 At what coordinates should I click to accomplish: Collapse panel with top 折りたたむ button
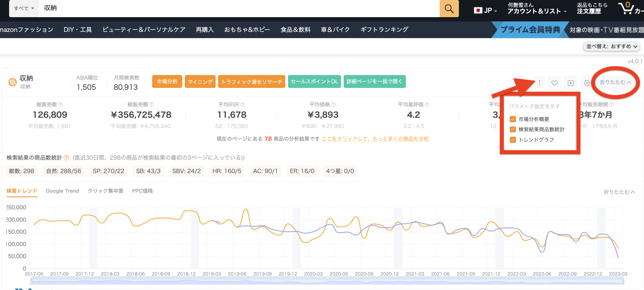point(616,82)
